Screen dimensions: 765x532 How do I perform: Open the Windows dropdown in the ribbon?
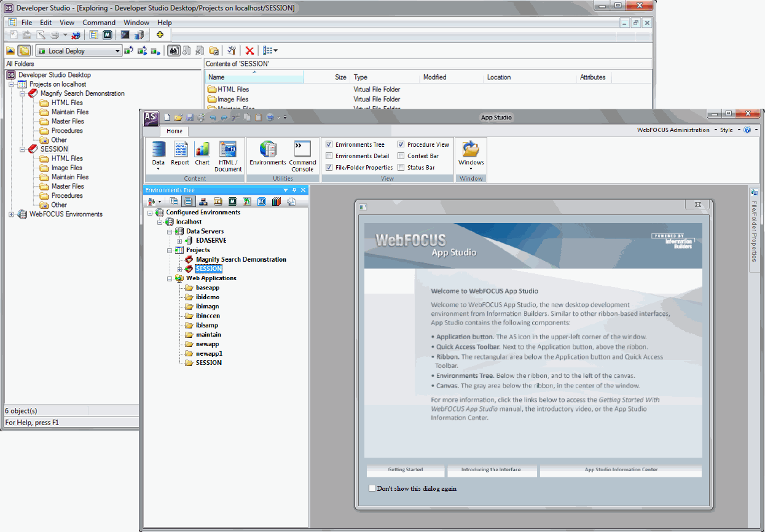(x=471, y=156)
